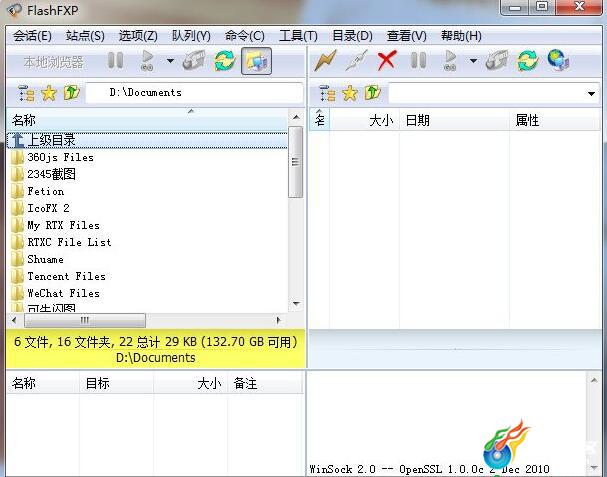Viewport: 607px width, 477px height.
Task: Open the 工具(T) menu
Action: pos(298,36)
